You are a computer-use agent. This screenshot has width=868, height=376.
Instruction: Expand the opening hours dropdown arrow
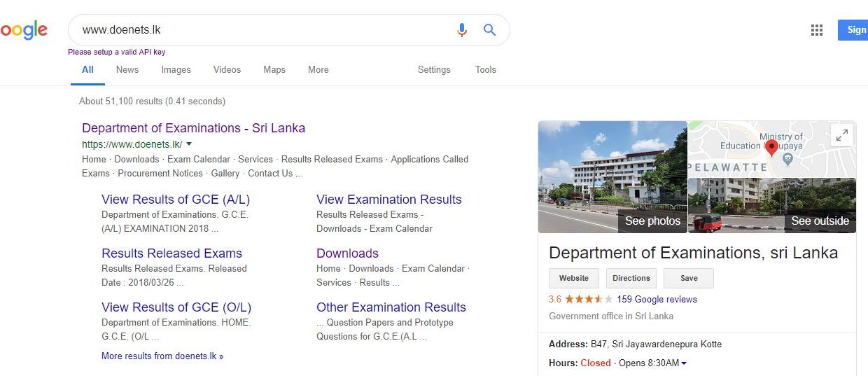click(684, 363)
